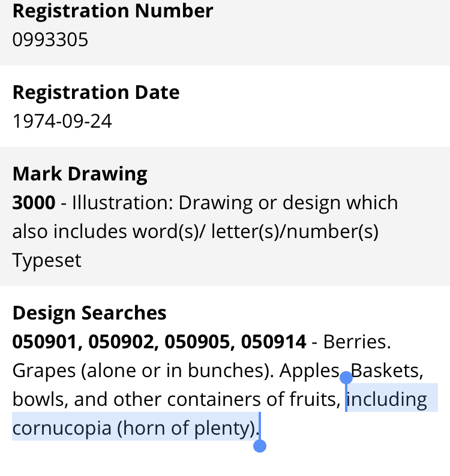The image size is (450, 476).
Task: Click the Mark Drawing heading
Action: pos(80,174)
